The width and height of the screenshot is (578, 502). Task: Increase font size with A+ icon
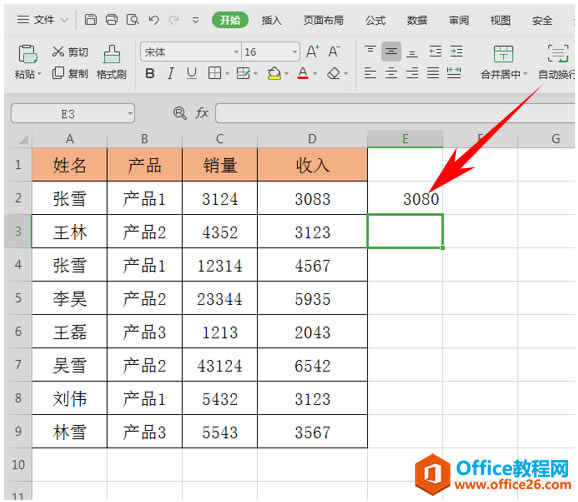tap(313, 52)
